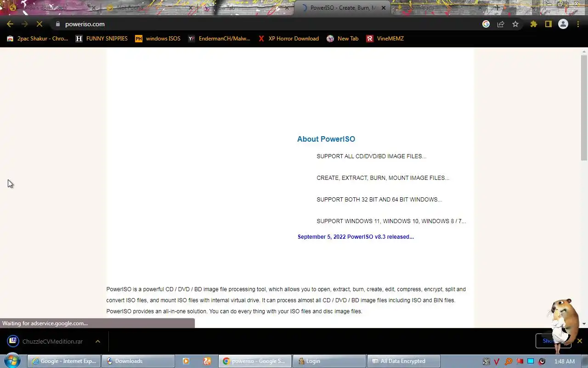Switch to All Data Encrypted taskbar window
The height and width of the screenshot is (368, 588).
(x=404, y=361)
